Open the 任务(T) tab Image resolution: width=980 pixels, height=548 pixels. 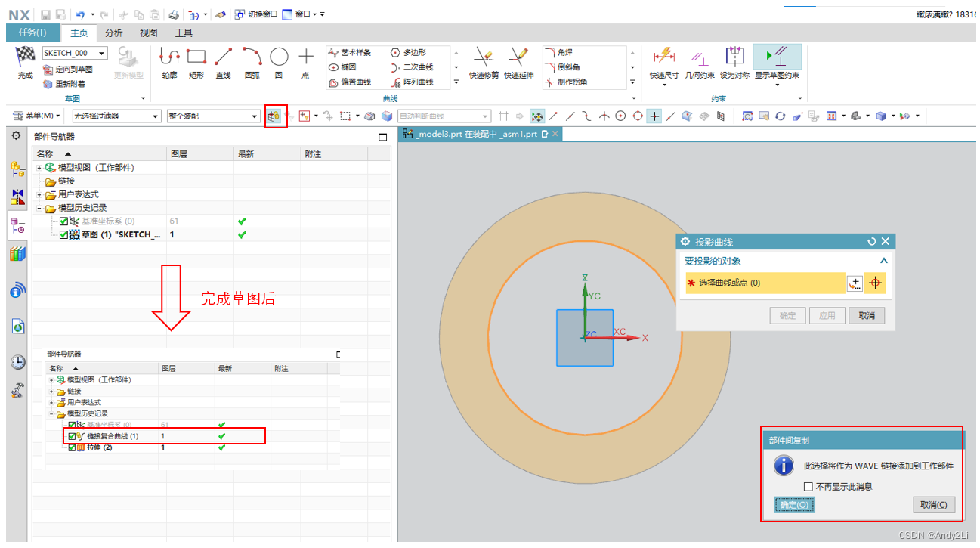click(32, 33)
